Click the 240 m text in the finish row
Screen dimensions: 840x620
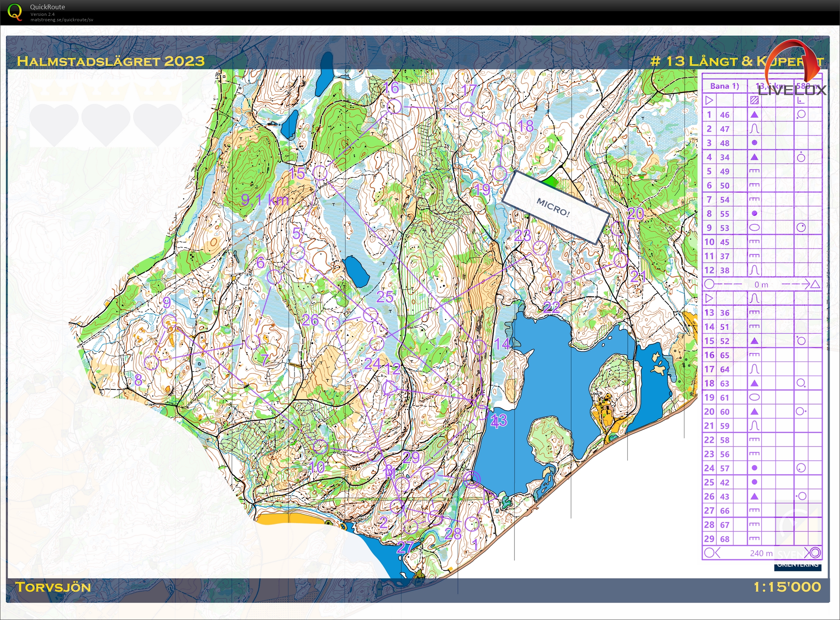point(761,553)
